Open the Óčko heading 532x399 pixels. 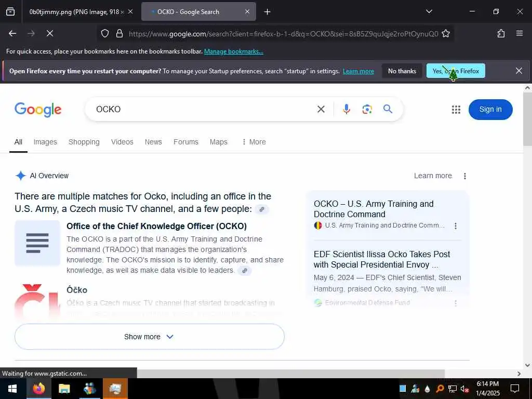77,290
